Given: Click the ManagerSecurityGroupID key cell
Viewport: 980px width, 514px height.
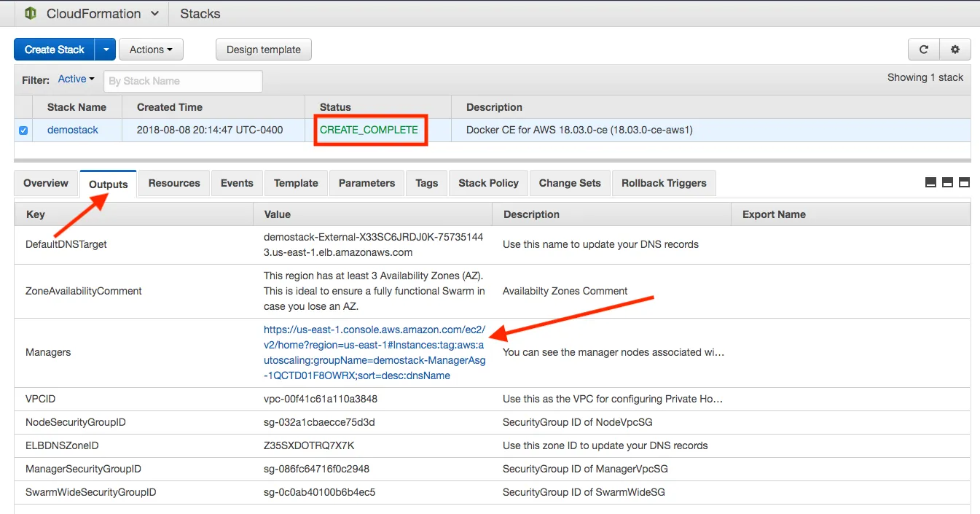Looking at the screenshot, I should (83, 469).
